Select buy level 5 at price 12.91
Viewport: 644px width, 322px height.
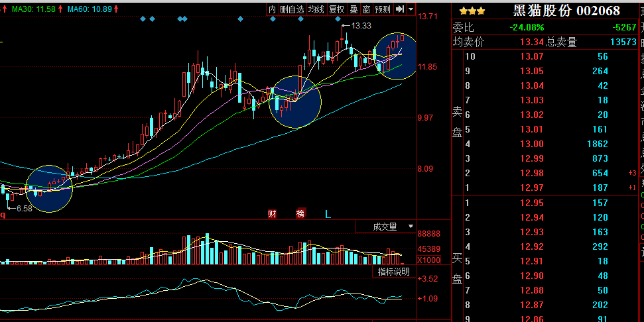pyautogui.click(x=545, y=261)
